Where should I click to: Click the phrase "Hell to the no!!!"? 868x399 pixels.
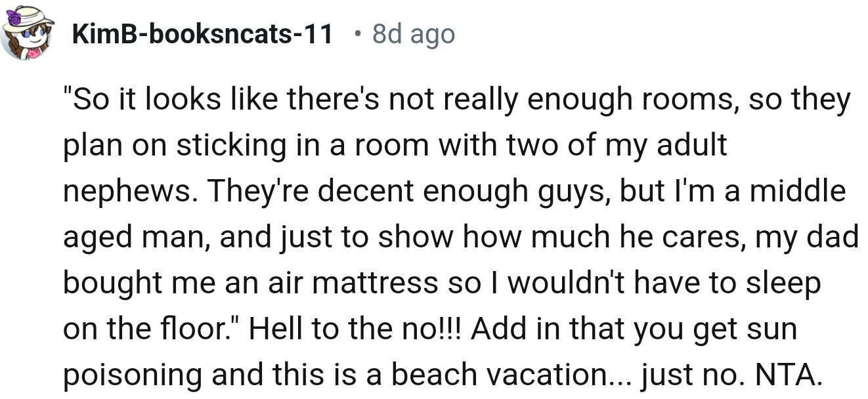point(359,328)
